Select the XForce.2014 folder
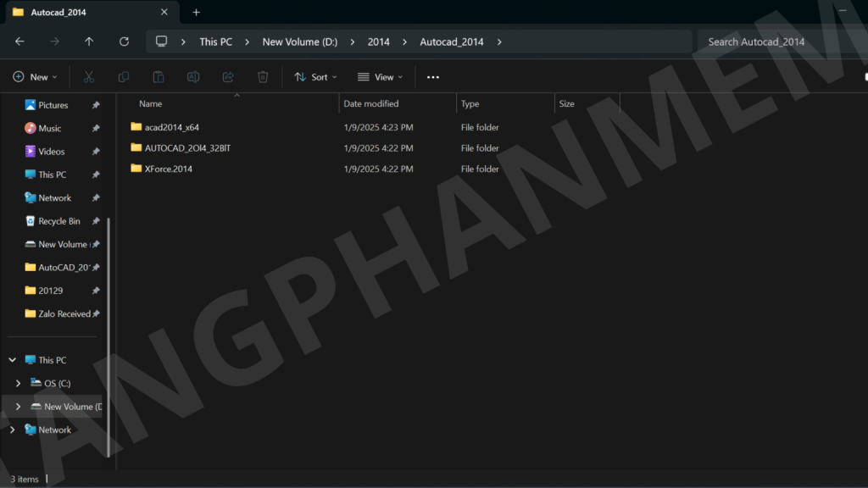Screen dimensions: 868x488 click(x=168, y=169)
